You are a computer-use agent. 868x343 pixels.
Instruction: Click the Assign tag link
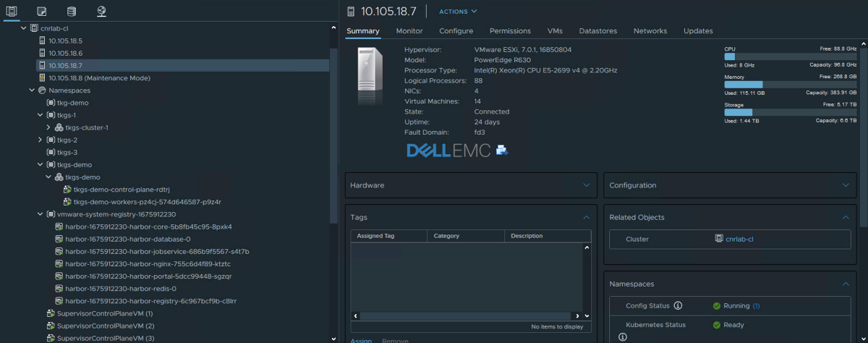(361, 340)
